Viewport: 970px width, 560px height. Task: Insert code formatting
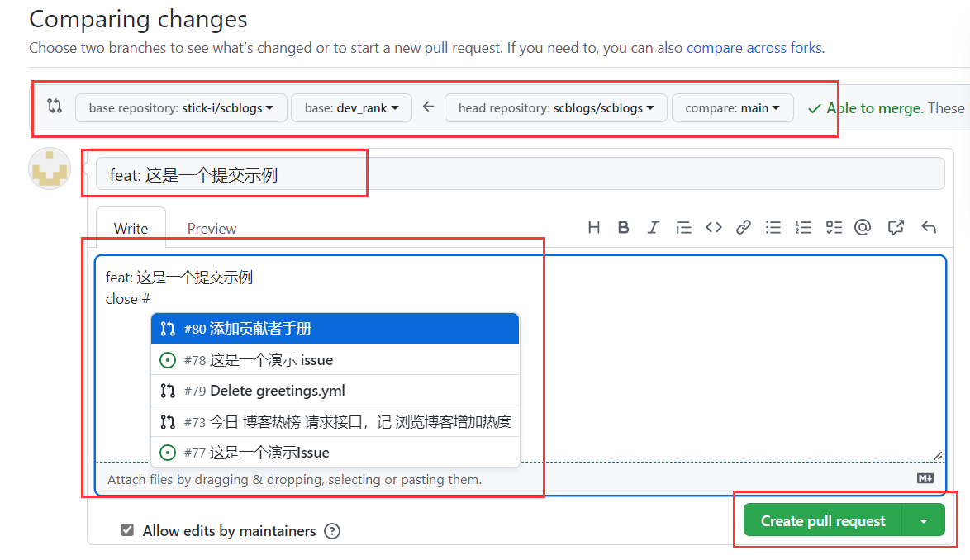(714, 228)
